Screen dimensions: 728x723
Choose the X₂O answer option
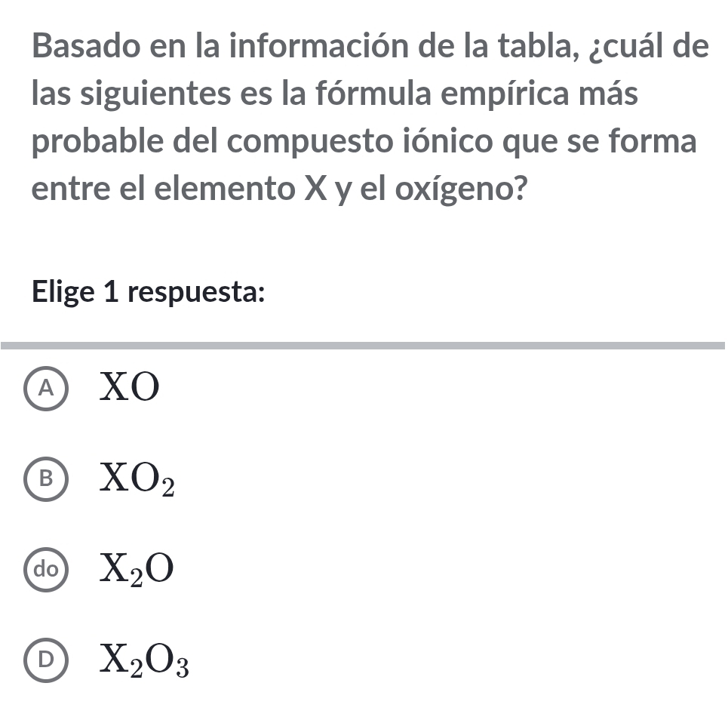(136, 570)
